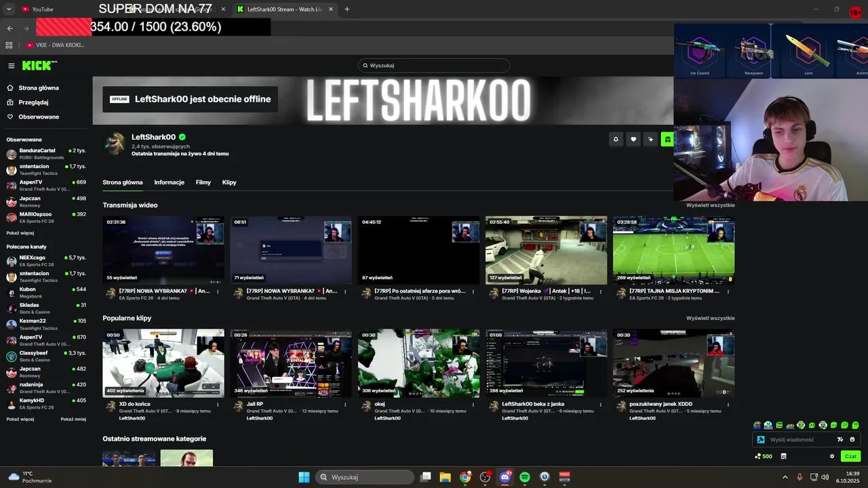Show hidden system tray icons
Image resolution: width=868 pixels, height=488 pixels.
coord(785,477)
